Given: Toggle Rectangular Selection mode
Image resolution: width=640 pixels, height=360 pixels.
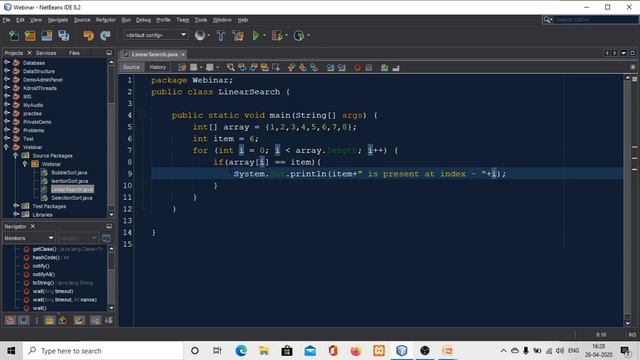Looking at the screenshot, I should pyautogui.click(x=276, y=67).
